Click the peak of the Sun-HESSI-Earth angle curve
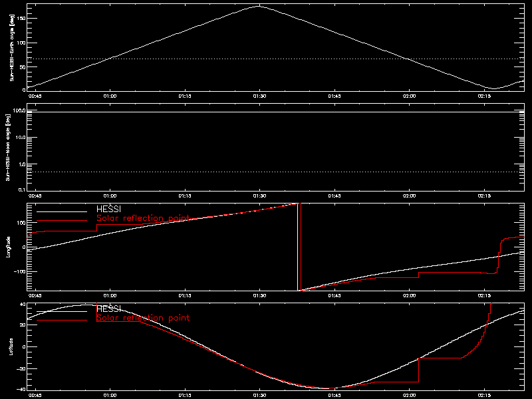This screenshot has height=399, width=532. [x=259, y=6]
